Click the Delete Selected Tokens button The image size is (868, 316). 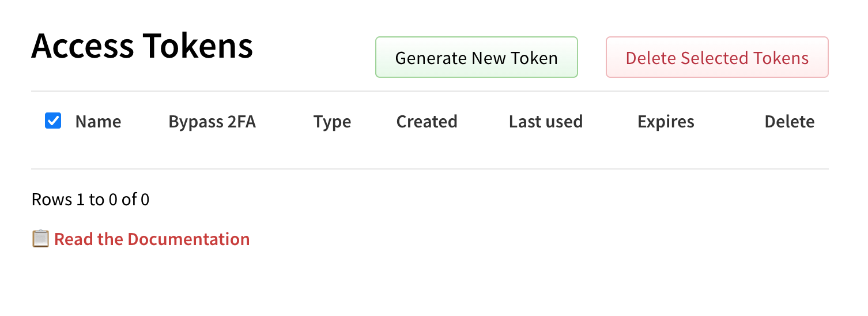point(717,58)
